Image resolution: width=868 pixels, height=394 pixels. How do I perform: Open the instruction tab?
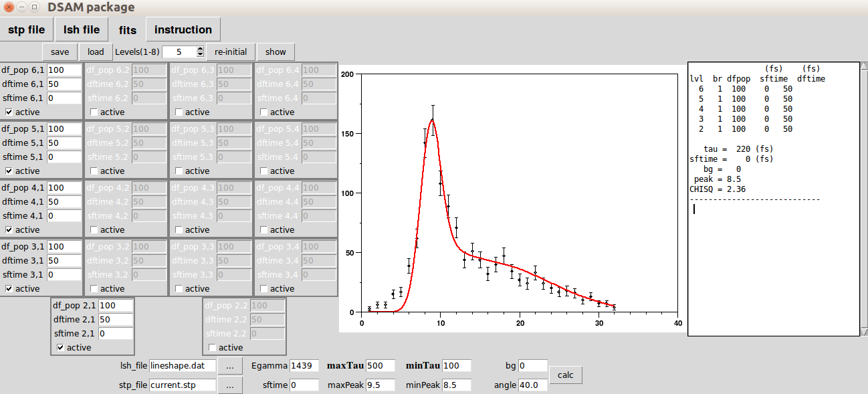click(183, 29)
